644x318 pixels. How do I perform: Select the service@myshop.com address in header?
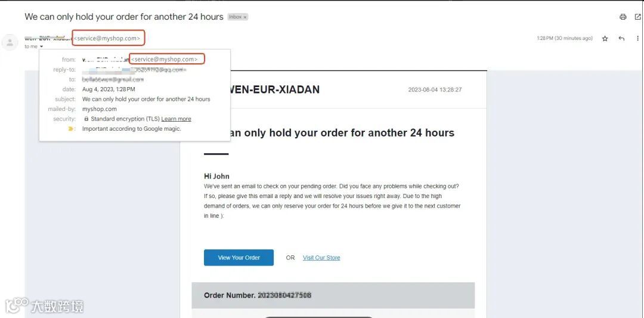[x=109, y=38]
